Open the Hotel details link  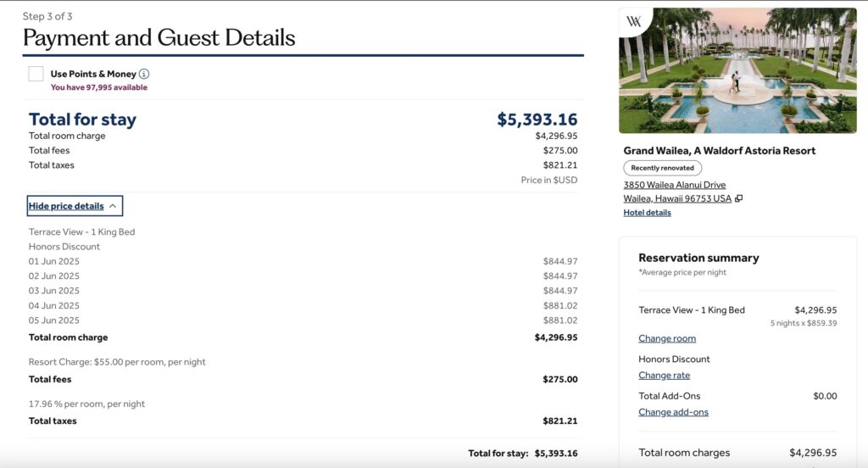647,213
